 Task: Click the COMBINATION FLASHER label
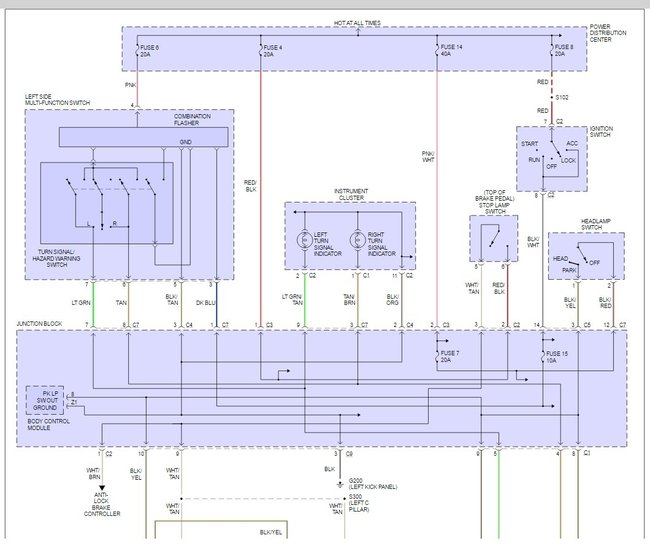point(192,120)
